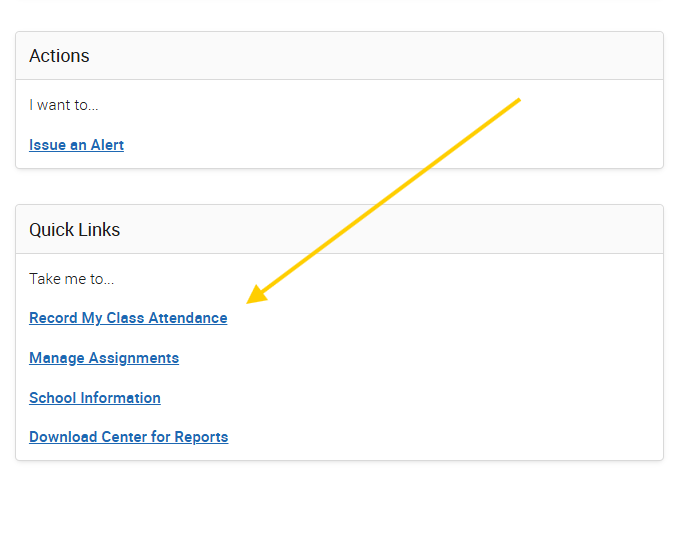The height and width of the screenshot is (536, 689).
Task: Click Record My Class Attendance
Action: (x=128, y=318)
